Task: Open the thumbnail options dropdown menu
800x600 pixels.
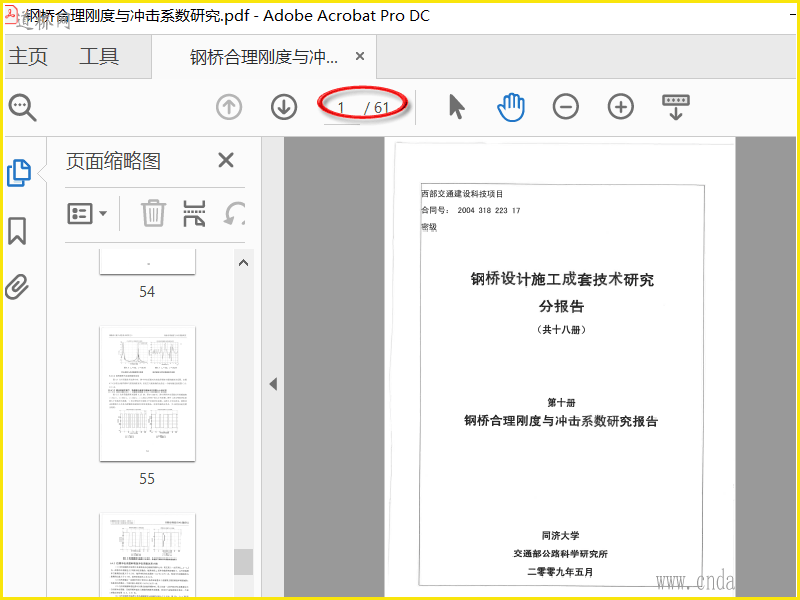Action: pos(87,213)
